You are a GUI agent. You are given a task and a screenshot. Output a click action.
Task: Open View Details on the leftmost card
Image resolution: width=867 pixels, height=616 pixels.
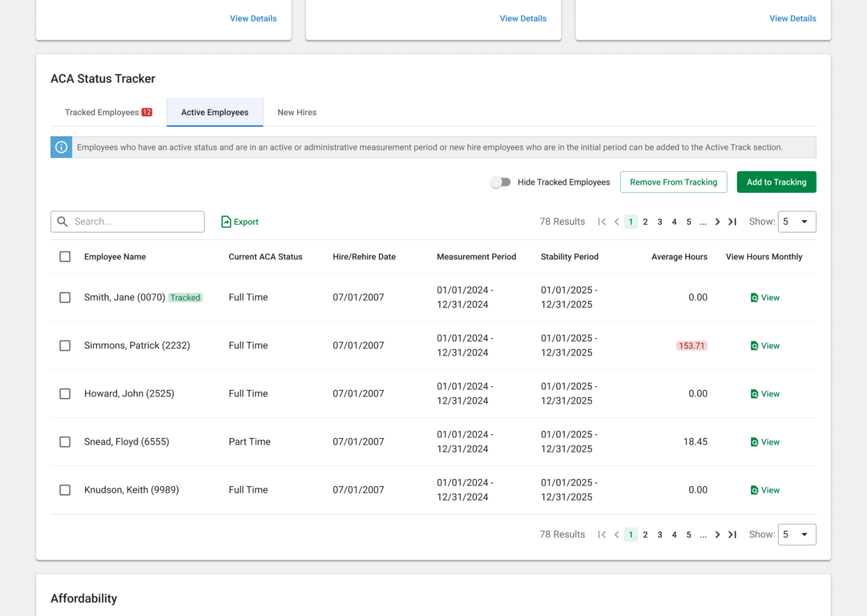253,18
